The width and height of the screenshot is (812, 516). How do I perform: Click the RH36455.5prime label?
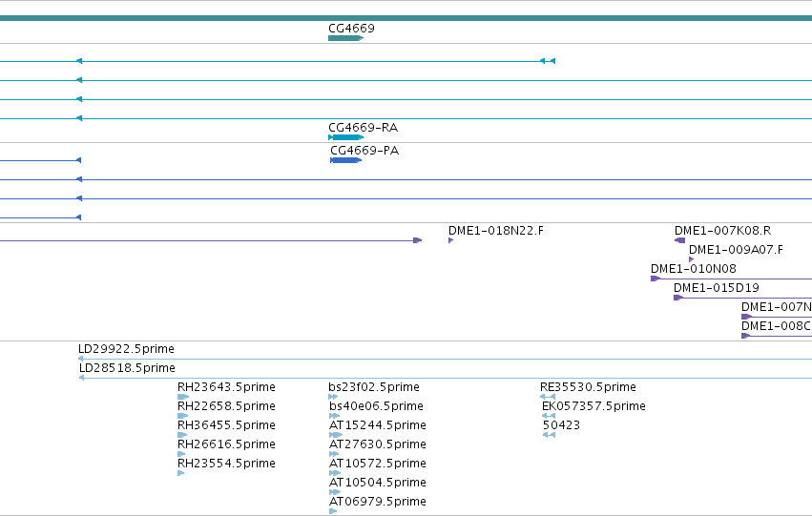click(226, 424)
